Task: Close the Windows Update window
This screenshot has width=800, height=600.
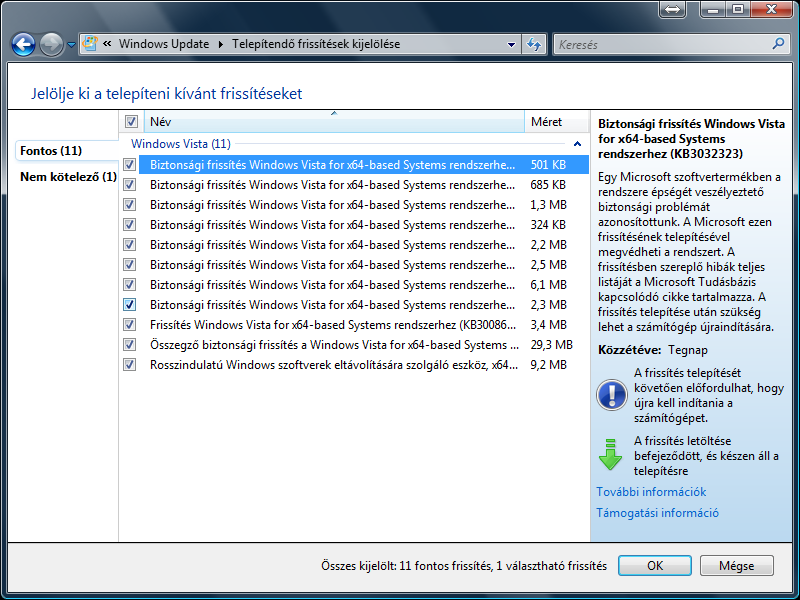Action: click(771, 9)
